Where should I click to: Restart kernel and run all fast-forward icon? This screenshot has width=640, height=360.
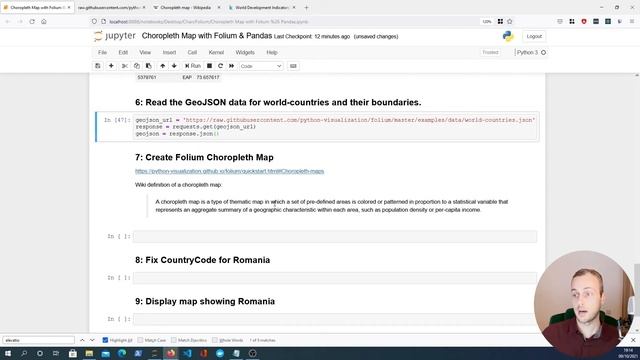(x=231, y=66)
